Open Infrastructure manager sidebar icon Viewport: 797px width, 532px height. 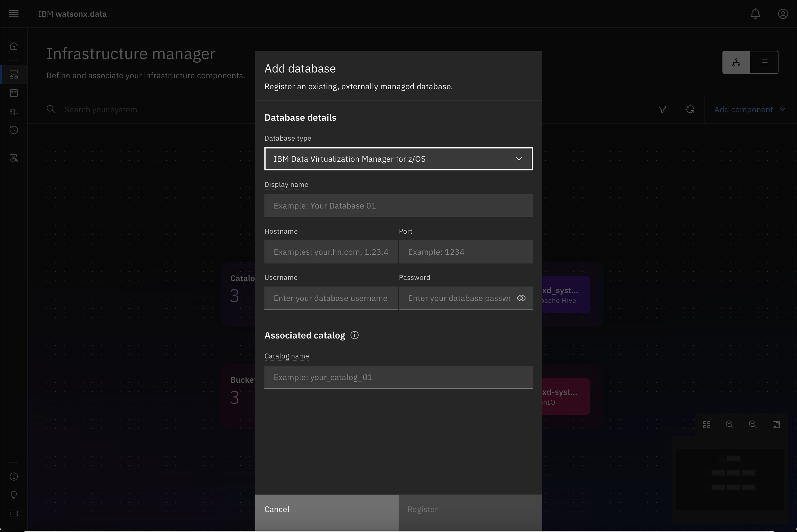coord(14,74)
